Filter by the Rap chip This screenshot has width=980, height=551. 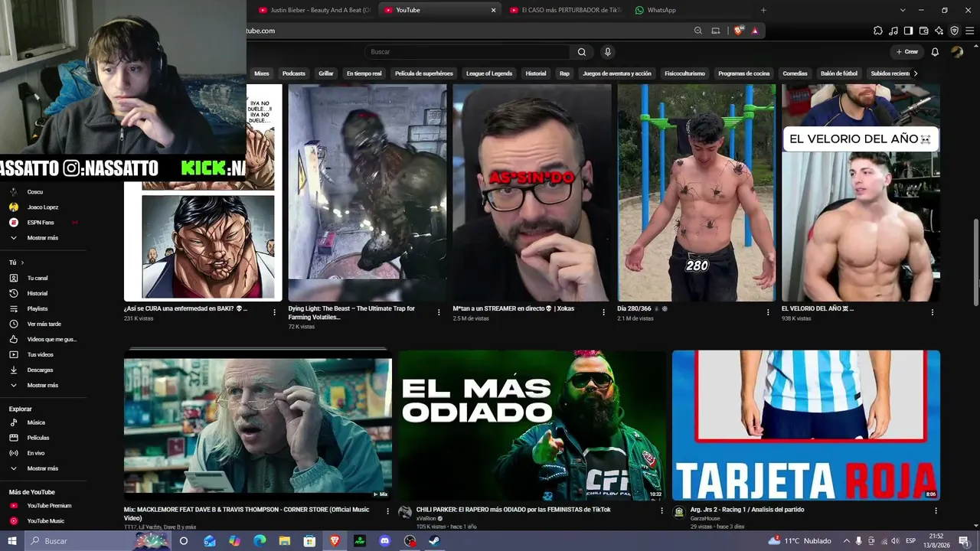coord(564,73)
